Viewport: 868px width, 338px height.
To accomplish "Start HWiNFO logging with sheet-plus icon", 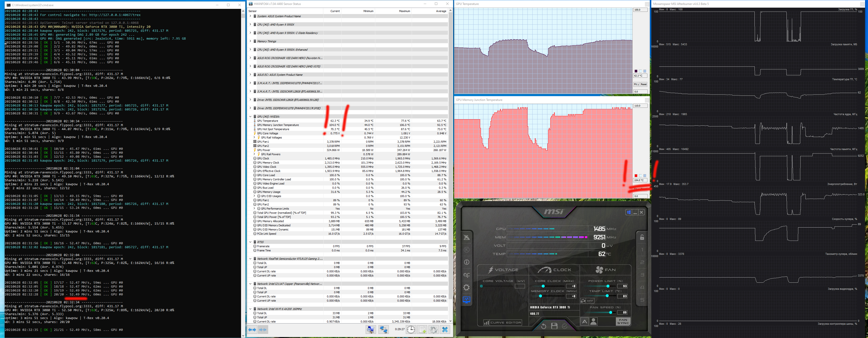I will click(422, 330).
